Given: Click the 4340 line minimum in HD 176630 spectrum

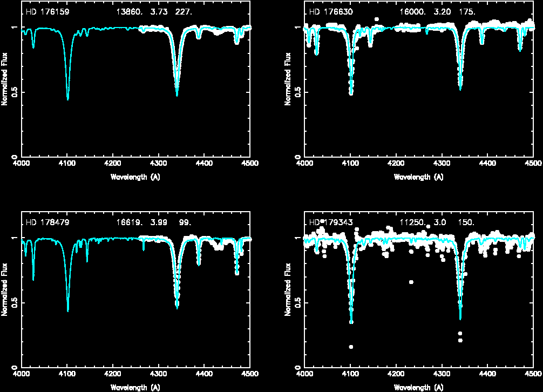Looking at the screenshot, I should pos(460,89).
